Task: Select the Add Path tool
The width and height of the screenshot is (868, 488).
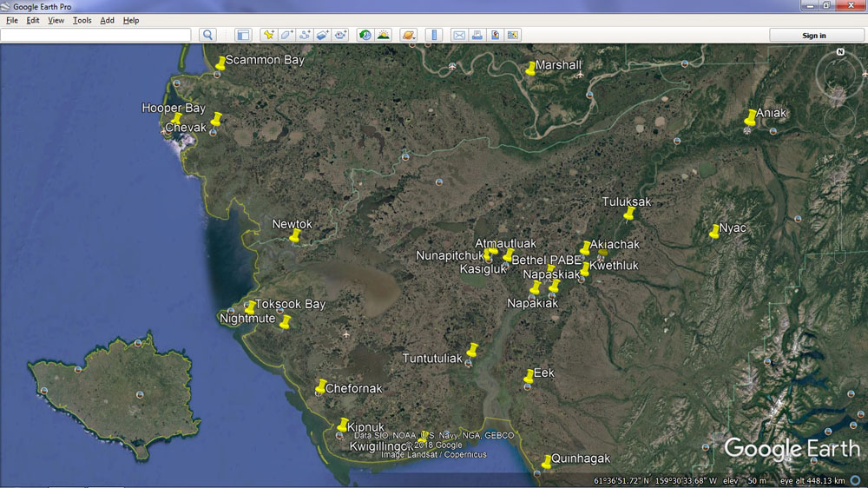Action: click(305, 35)
